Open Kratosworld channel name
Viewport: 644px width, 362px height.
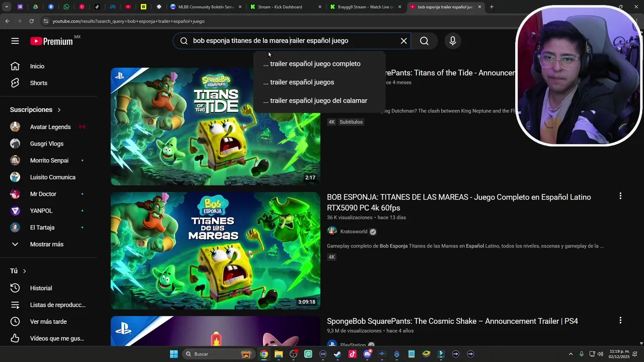click(354, 232)
